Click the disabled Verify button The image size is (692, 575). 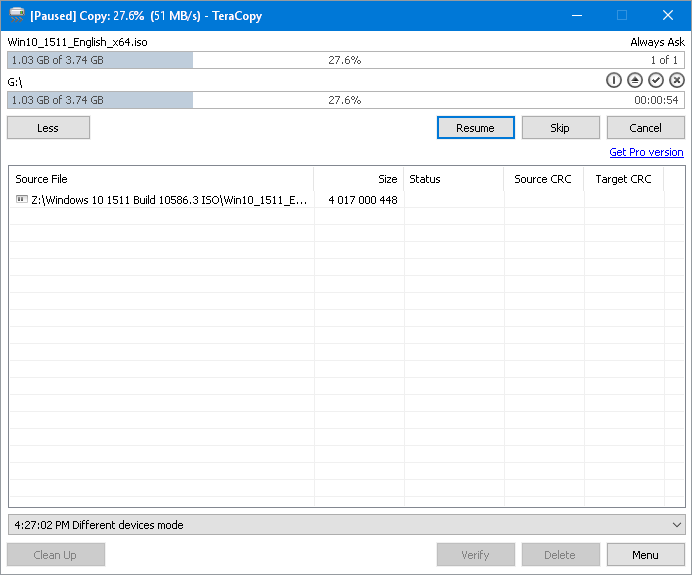(476, 555)
